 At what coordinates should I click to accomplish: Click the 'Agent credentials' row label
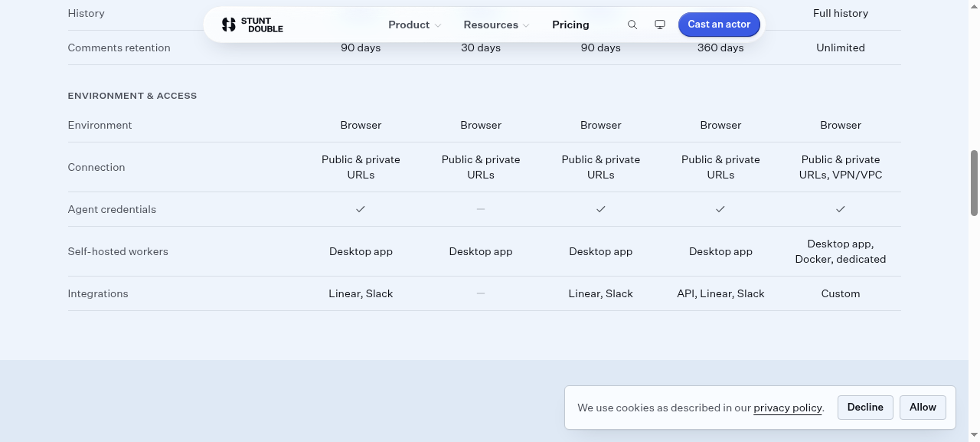coord(112,209)
